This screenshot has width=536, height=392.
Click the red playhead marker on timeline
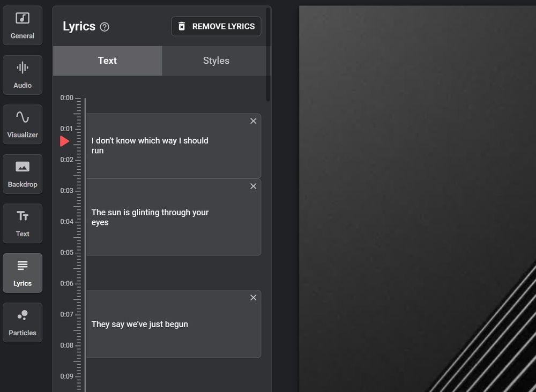pyautogui.click(x=64, y=141)
